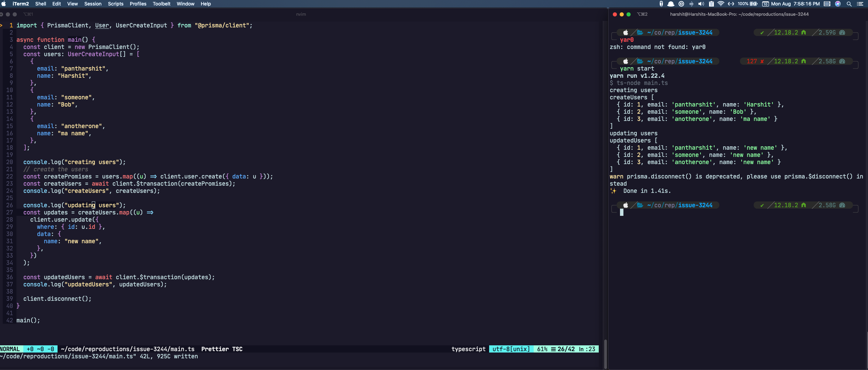Click the blue folder icon in shell prompt
This screenshot has height=370, width=868.
(640, 33)
